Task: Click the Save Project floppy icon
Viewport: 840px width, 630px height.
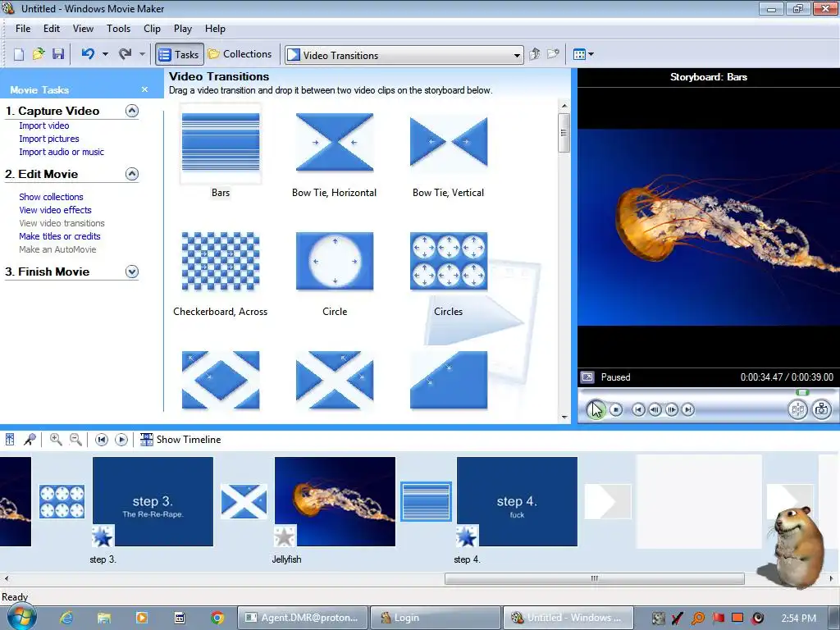Action: [x=58, y=54]
